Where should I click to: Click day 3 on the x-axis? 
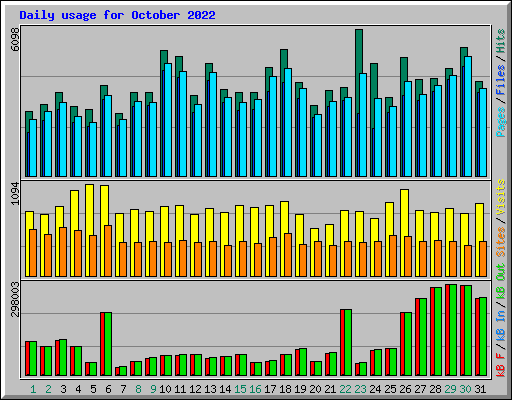coord(63,389)
